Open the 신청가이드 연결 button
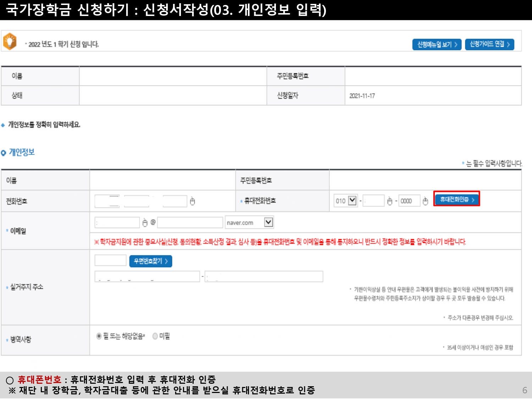Viewport: 532px width, 399px height. 489,44
